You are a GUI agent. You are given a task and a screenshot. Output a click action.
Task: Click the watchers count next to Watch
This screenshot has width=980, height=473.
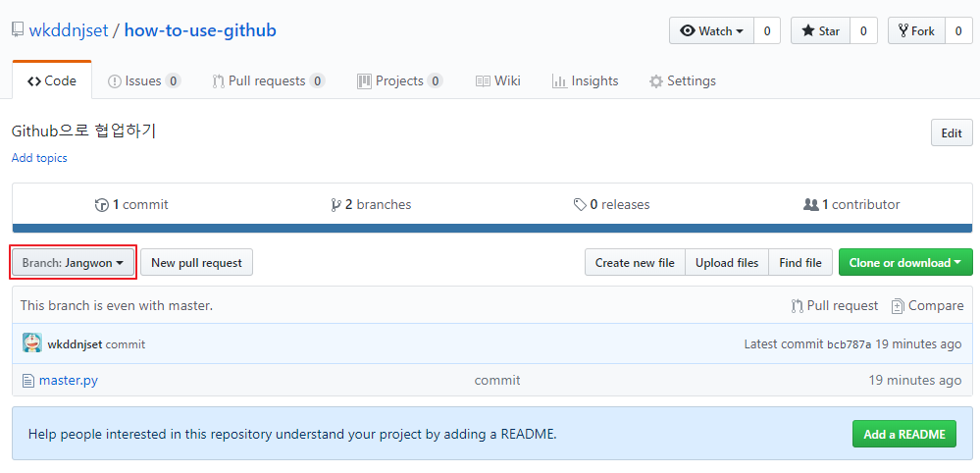tap(767, 30)
